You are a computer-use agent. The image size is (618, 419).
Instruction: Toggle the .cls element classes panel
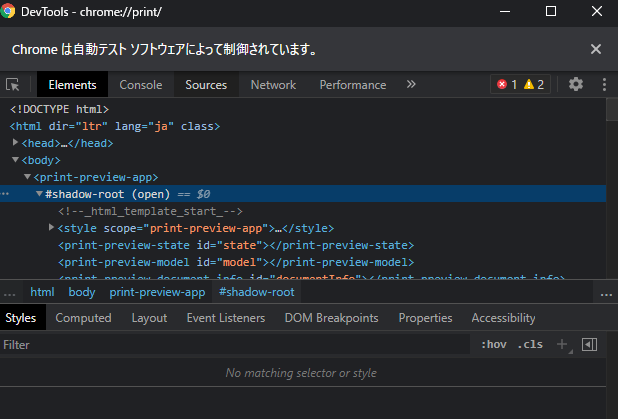(x=530, y=345)
